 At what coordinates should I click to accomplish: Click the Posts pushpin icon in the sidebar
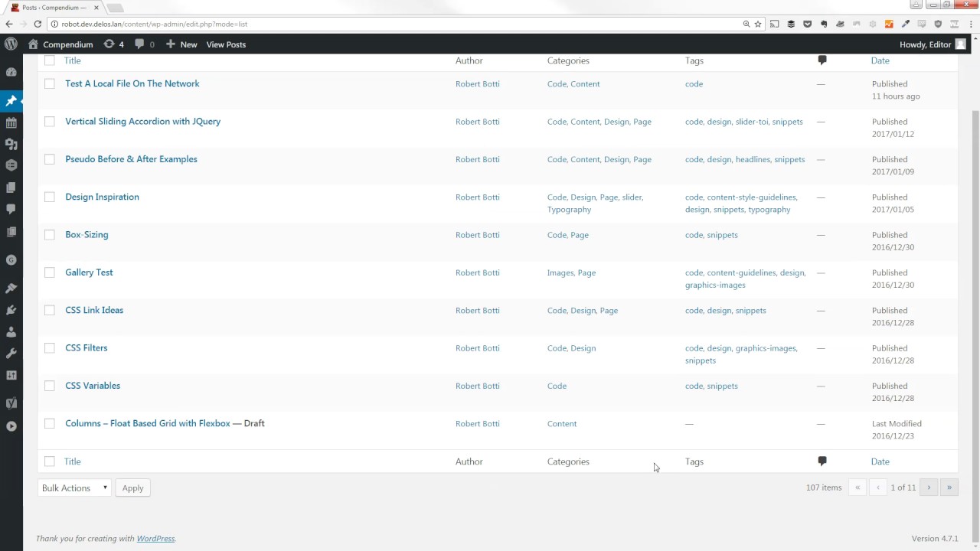coord(11,101)
